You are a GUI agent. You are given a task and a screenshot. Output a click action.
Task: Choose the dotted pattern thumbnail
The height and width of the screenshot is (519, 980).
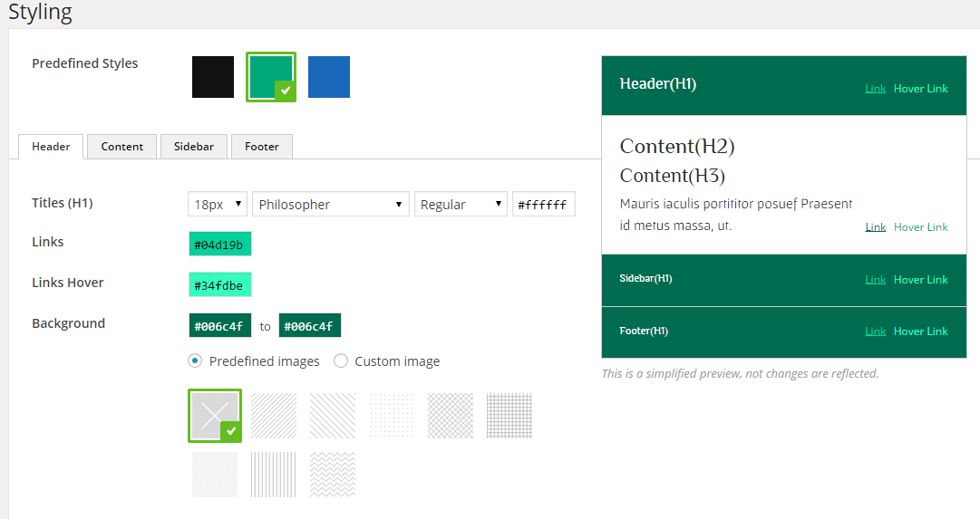tap(392, 416)
